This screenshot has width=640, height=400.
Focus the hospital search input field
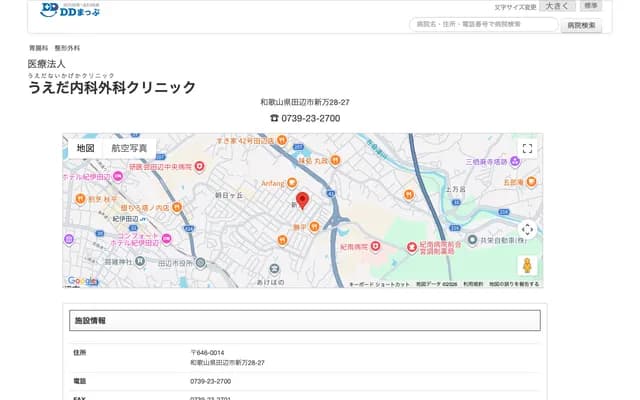tap(483, 24)
